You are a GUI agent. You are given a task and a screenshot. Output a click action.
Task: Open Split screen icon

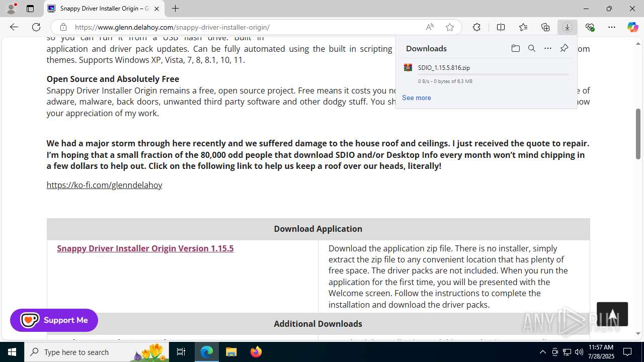(501, 27)
